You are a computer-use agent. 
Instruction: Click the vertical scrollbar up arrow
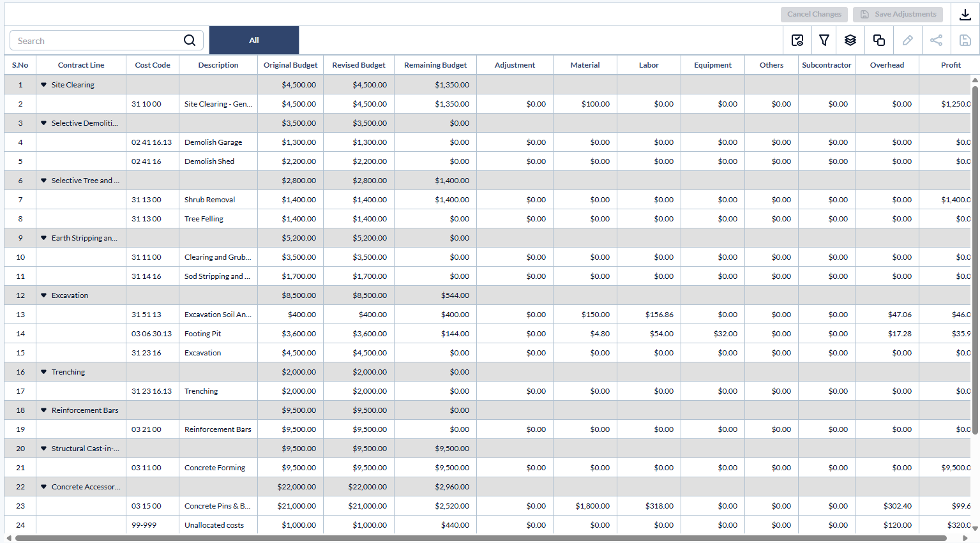click(x=975, y=80)
